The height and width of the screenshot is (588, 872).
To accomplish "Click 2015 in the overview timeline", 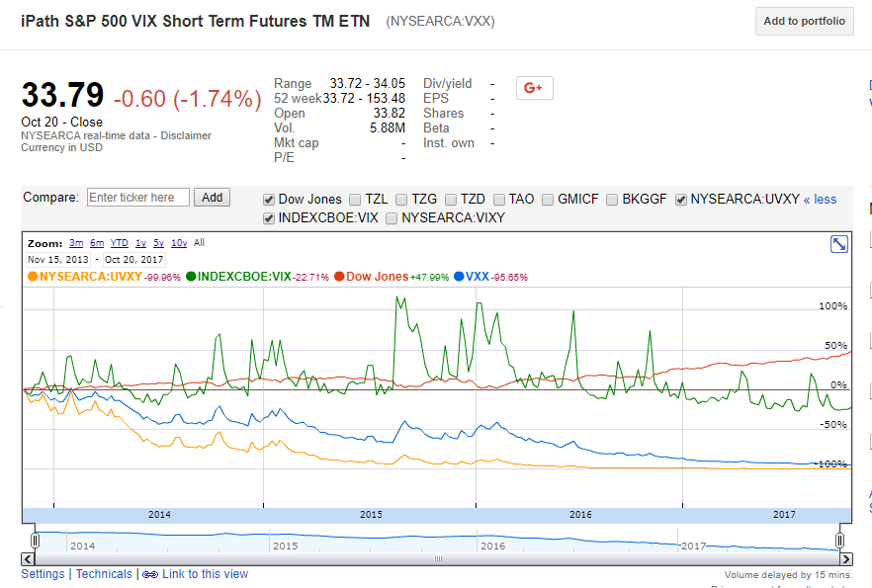I will point(286,546).
